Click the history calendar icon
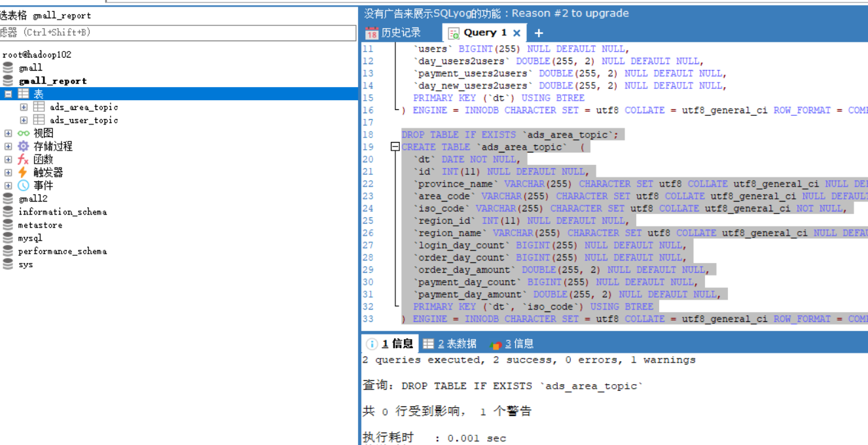The width and height of the screenshot is (868, 445). [x=372, y=33]
